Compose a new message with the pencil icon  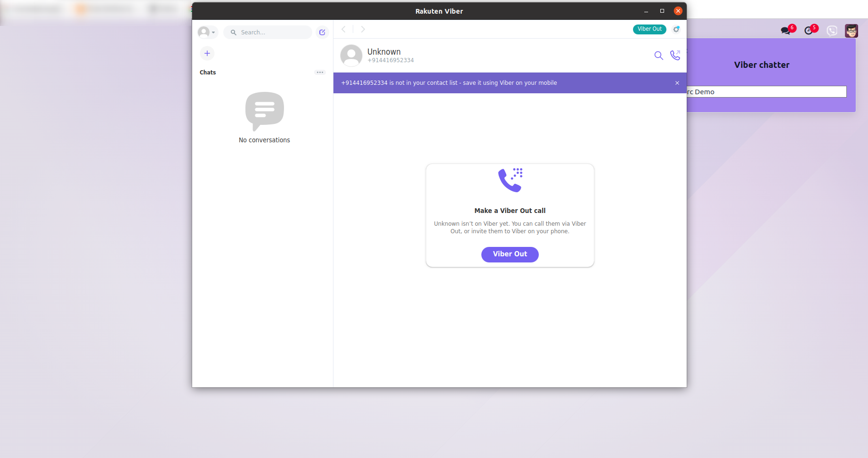(322, 32)
